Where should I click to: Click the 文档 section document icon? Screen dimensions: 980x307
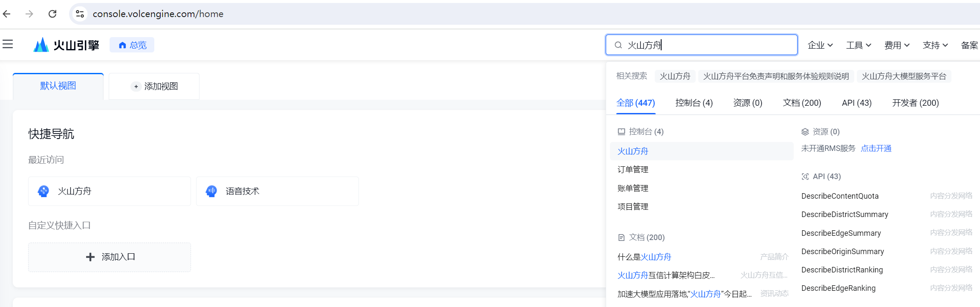pyautogui.click(x=622, y=237)
